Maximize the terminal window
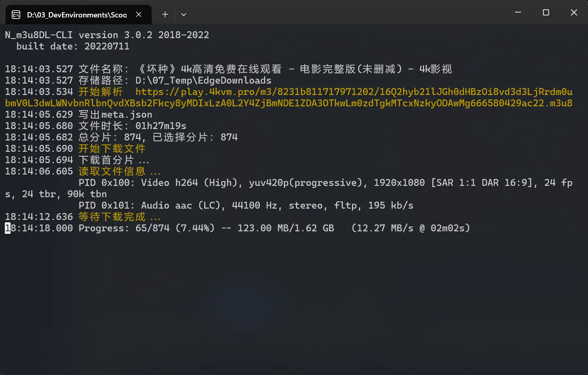Screen dimensions: 588x375 coord(546,13)
